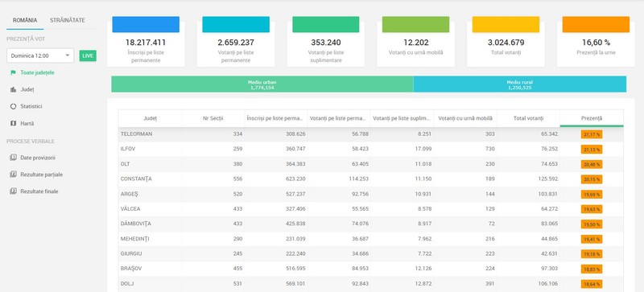Click the flag icon beside Toate județele
The height and width of the screenshot is (292, 644).
tap(13, 72)
